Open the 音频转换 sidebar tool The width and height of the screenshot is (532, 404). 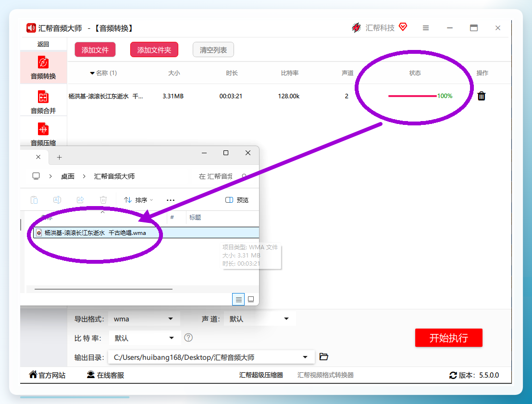[x=43, y=68]
